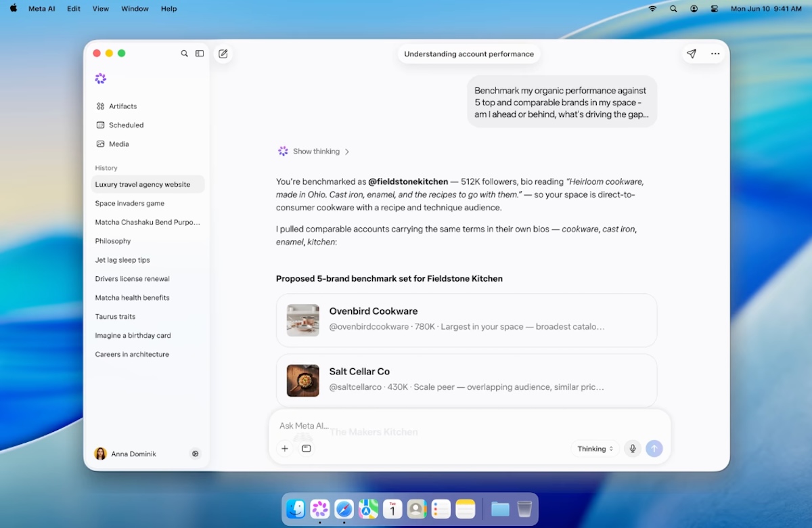Open the Thinking mode dropdown
The width and height of the screenshot is (812, 528).
(x=595, y=449)
